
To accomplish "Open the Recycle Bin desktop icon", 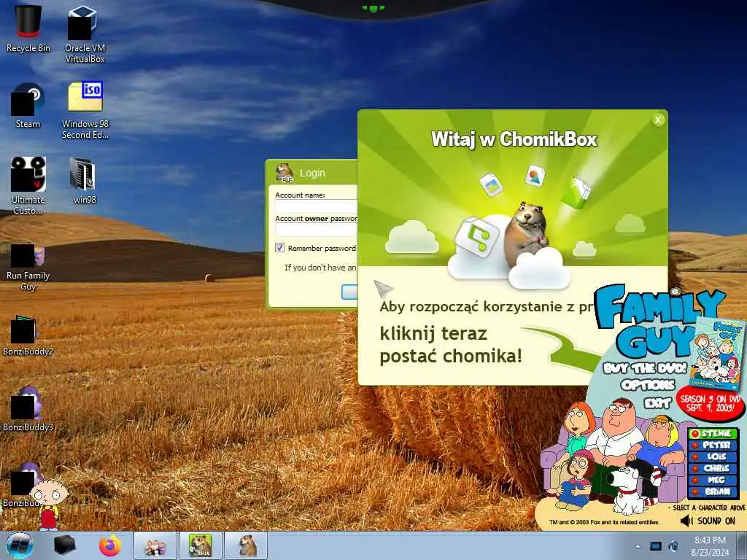I will 28,28.
